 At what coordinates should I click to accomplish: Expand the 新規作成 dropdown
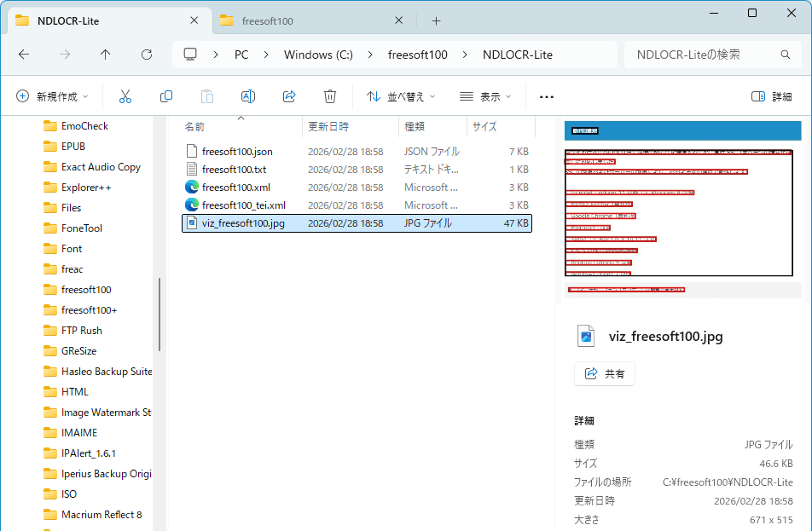(x=53, y=96)
